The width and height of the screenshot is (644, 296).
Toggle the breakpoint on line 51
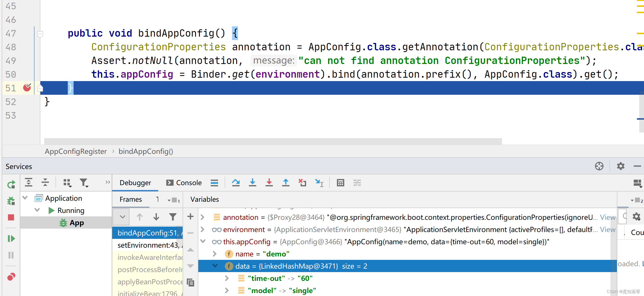[x=27, y=88]
